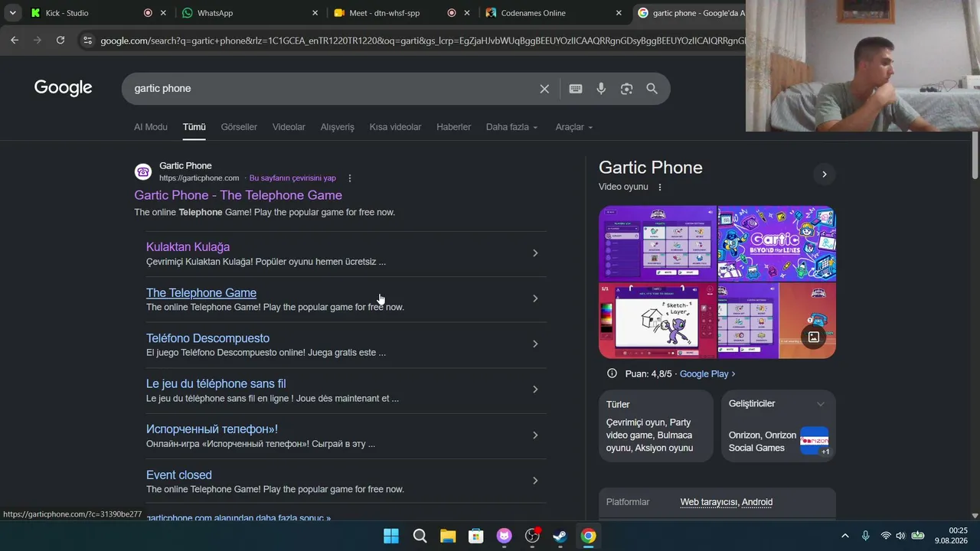980x551 pixels.
Task: Open the Event closed sitelink
Action: tap(179, 475)
